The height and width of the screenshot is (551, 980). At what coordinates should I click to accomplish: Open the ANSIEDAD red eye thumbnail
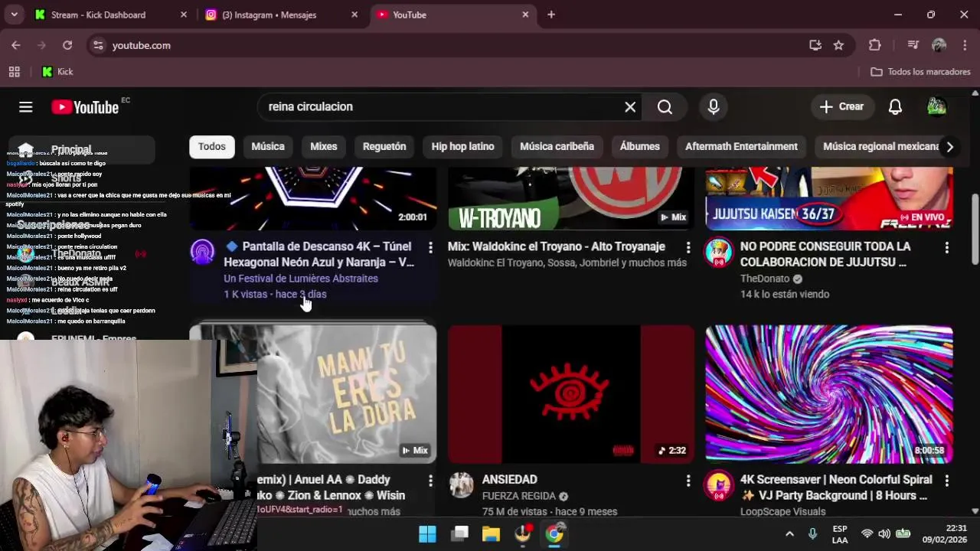click(x=571, y=393)
